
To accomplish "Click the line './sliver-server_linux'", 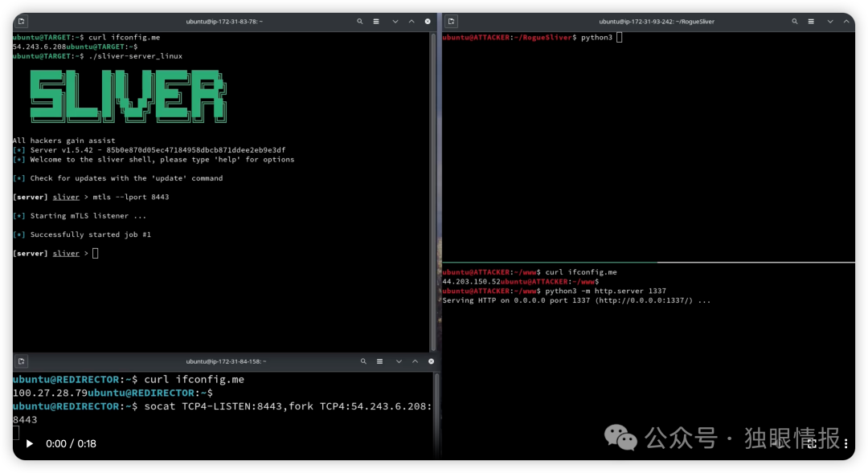I will pos(136,56).
